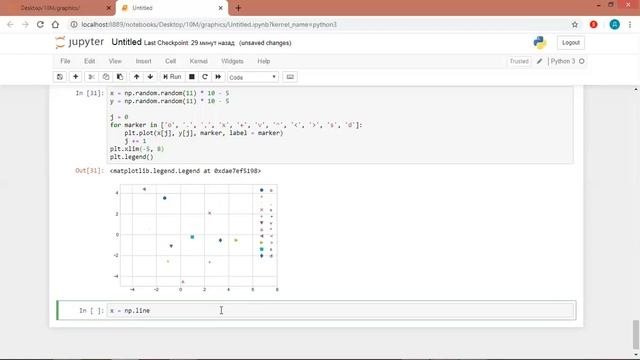Save notebook with the floppy disk icon
Image resolution: width=640 pixels, height=360 pixels.
[x=60, y=77]
